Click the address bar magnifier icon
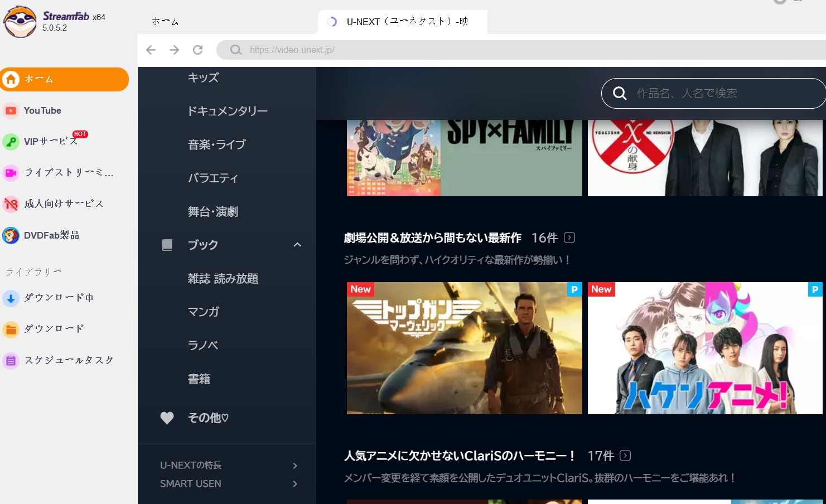The width and height of the screenshot is (826, 504). (236, 50)
